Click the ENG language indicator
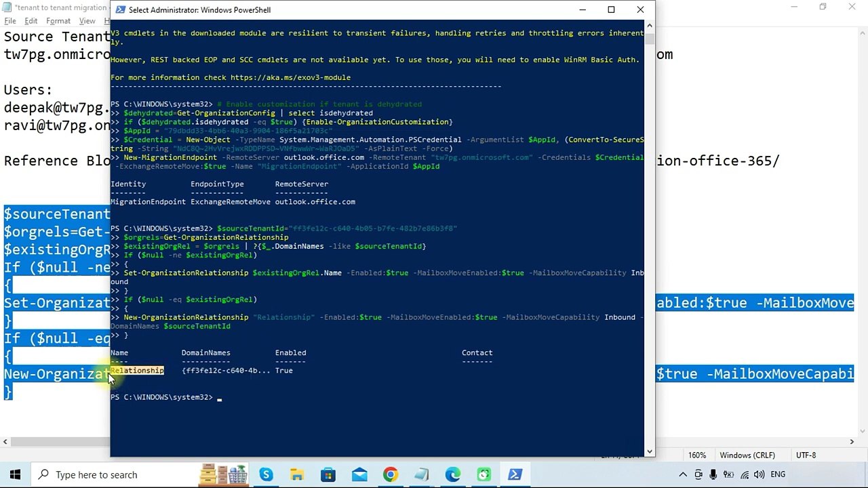This screenshot has height=488, width=868. [778, 474]
